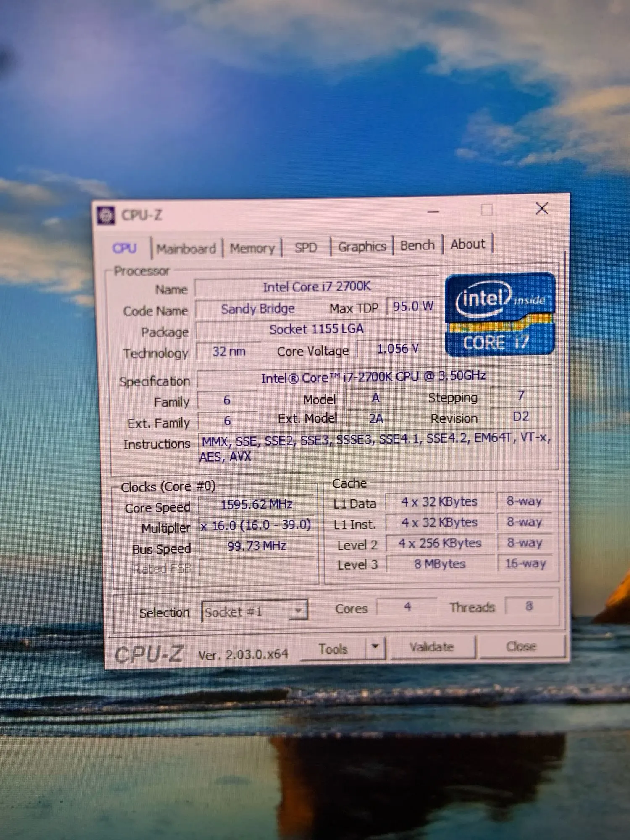Screen dimensions: 630x840
Task: Show the About tab
Action: pos(467,244)
